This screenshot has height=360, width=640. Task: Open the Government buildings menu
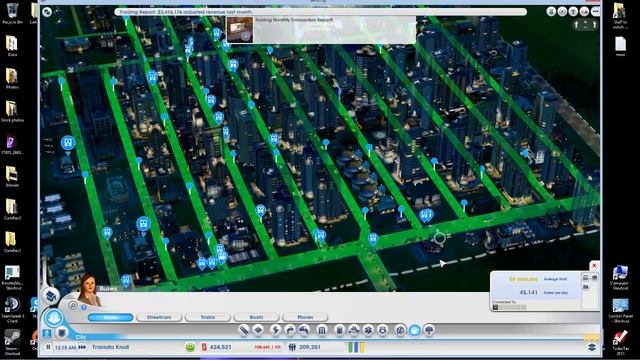pos(322,330)
